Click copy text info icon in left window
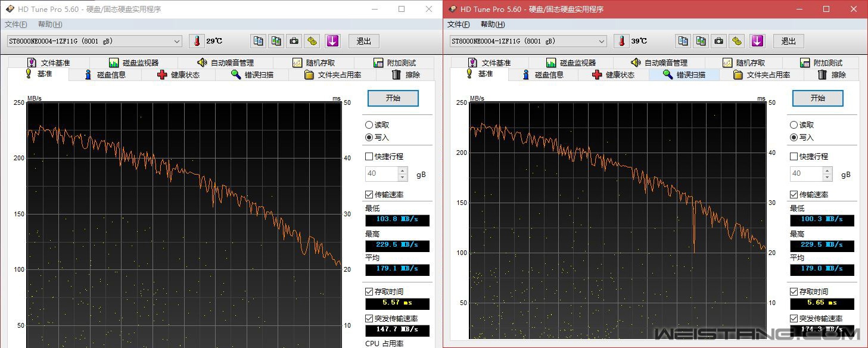 tap(258, 41)
